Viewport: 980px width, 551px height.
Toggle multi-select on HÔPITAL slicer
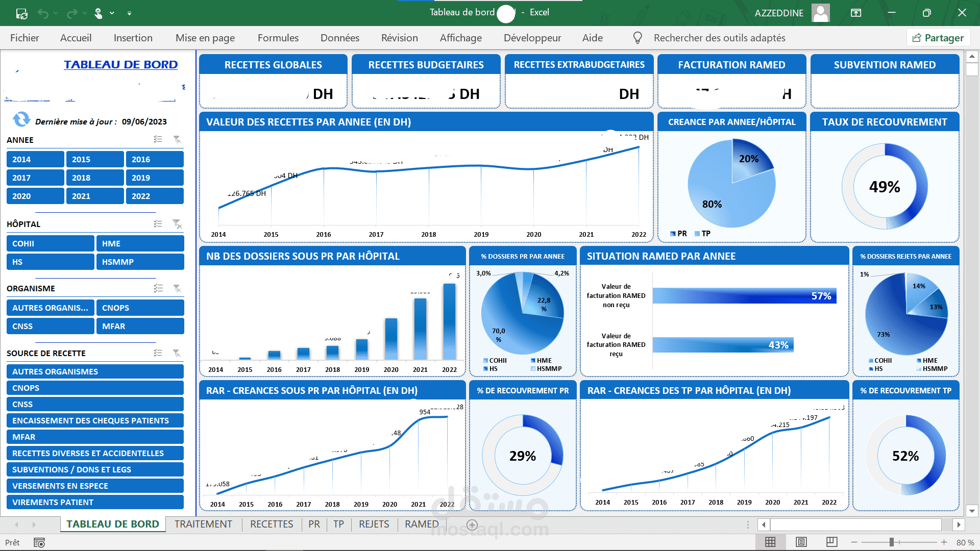point(158,223)
